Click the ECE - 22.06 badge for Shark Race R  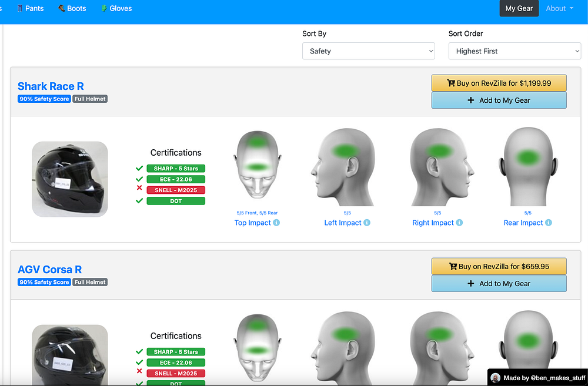(x=176, y=180)
